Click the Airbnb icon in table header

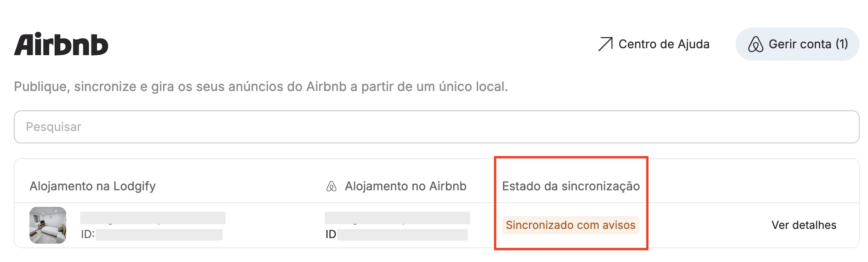pos(331,186)
